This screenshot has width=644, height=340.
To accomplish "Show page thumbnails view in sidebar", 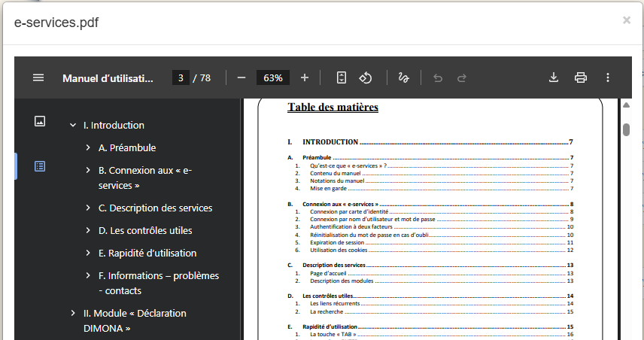I will coord(40,121).
